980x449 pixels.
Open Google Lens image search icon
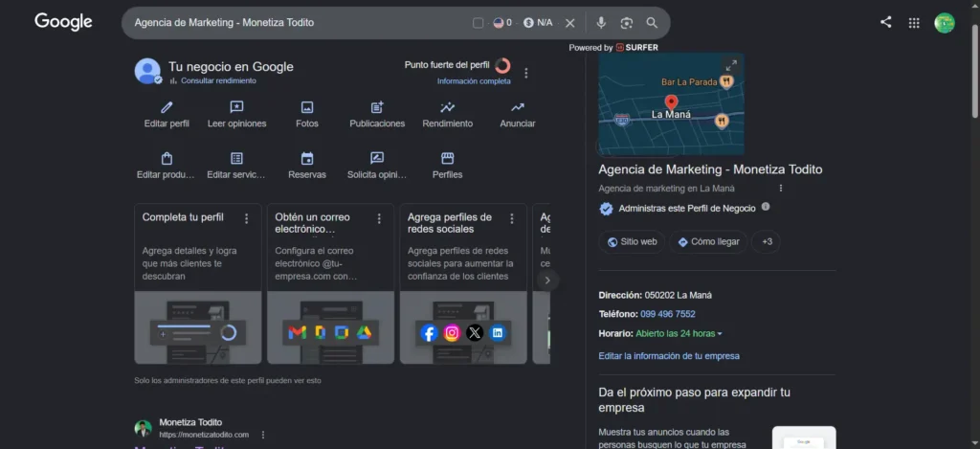(x=626, y=23)
